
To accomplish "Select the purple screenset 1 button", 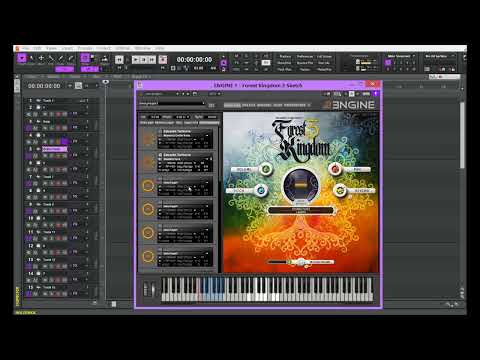I will [x=388, y=62].
